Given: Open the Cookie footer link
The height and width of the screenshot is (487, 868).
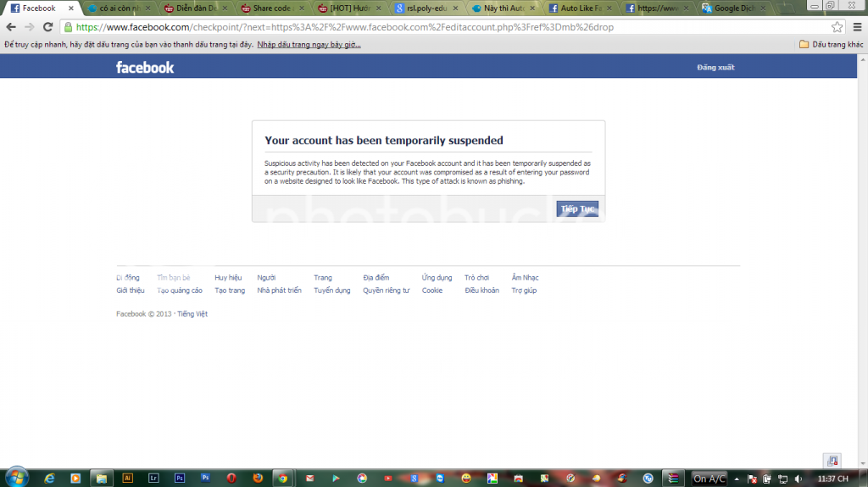Looking at the screenshot, I should [432, 291].
